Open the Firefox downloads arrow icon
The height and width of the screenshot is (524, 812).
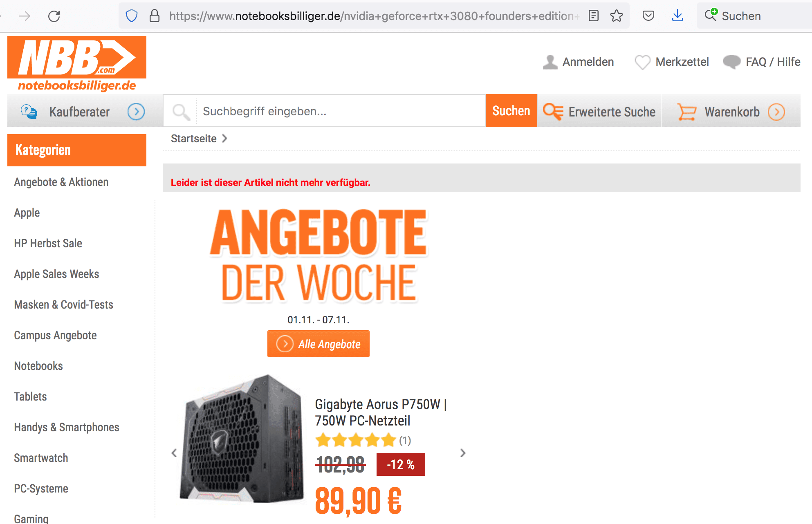click(677, 16)
